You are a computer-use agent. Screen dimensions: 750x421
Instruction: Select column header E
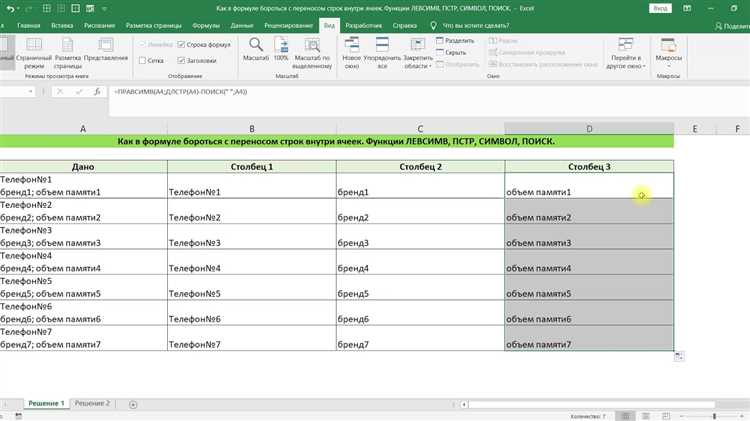point(695,128)
